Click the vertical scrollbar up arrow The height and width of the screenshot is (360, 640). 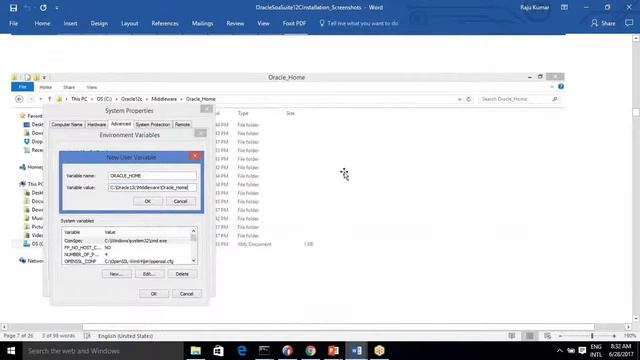[636, 38]
